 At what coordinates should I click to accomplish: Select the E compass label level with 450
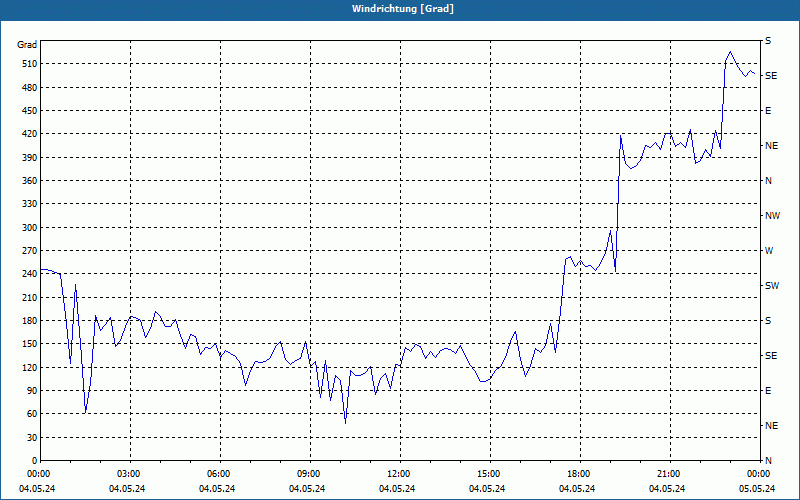click(x=768, y=111)
